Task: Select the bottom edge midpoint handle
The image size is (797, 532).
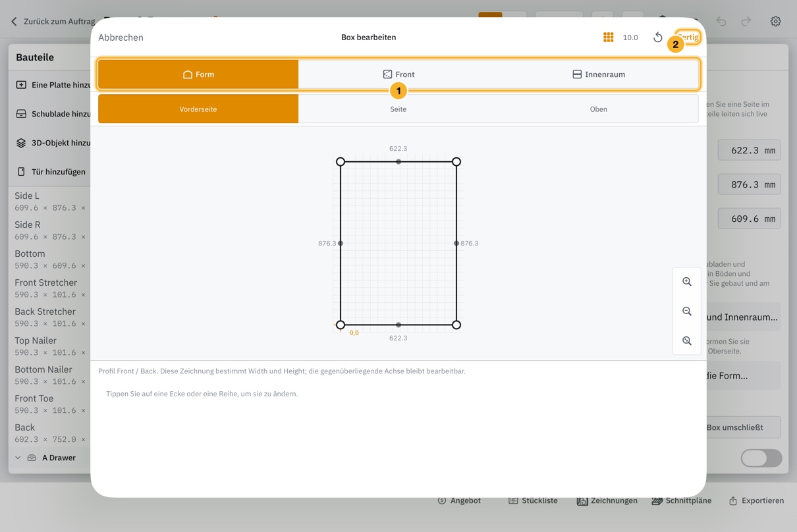Action: pyautogui.click(x=398, y=325)
